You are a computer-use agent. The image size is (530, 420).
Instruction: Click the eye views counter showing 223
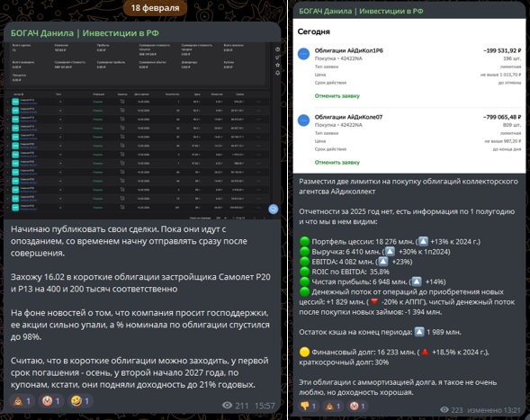click(x=452, y=410)
